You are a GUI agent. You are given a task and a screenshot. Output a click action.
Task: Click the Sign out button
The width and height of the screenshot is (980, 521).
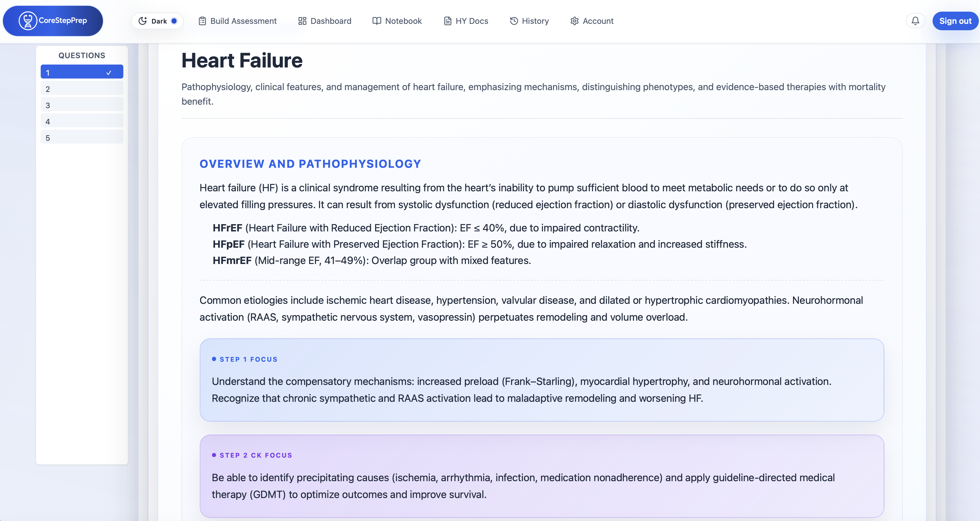(x=955, y=21)
